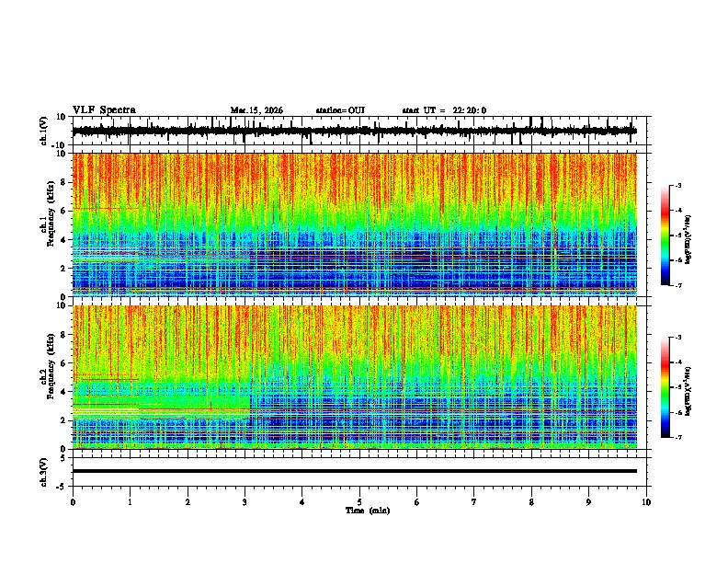The height and width of the screenshot is (563, 728).
Task: Click the "-5" tick on ch.2 colorbar
Action: tap(677, 387)
